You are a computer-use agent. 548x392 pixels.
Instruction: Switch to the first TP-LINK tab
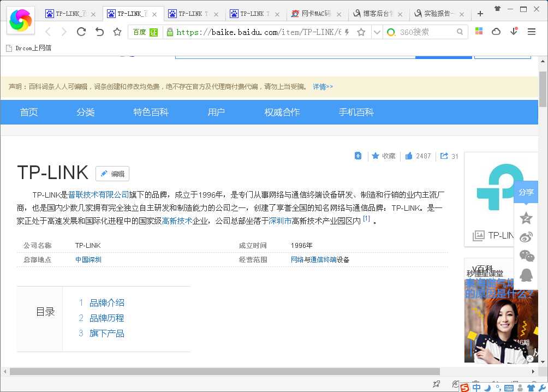click(70, 14)
